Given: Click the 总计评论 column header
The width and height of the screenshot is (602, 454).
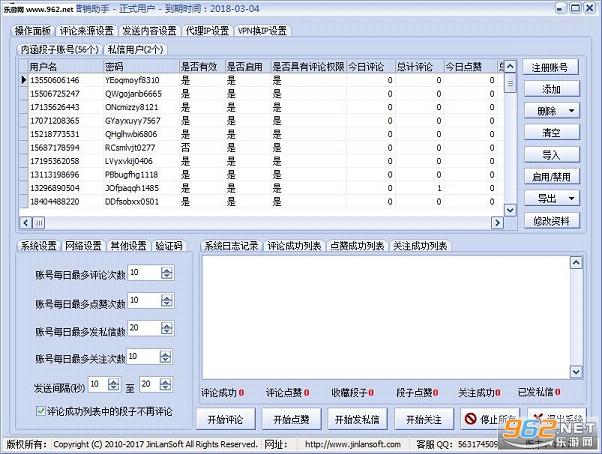Looking at the screenshot, I should pos(420,67).
